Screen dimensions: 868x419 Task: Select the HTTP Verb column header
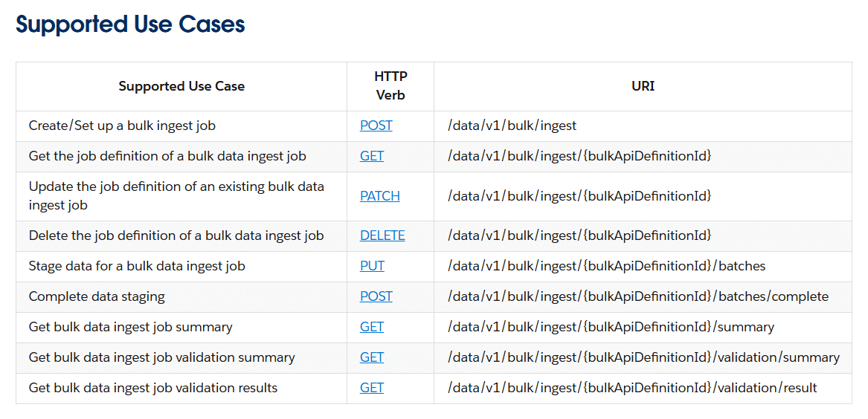pos(390,86)
